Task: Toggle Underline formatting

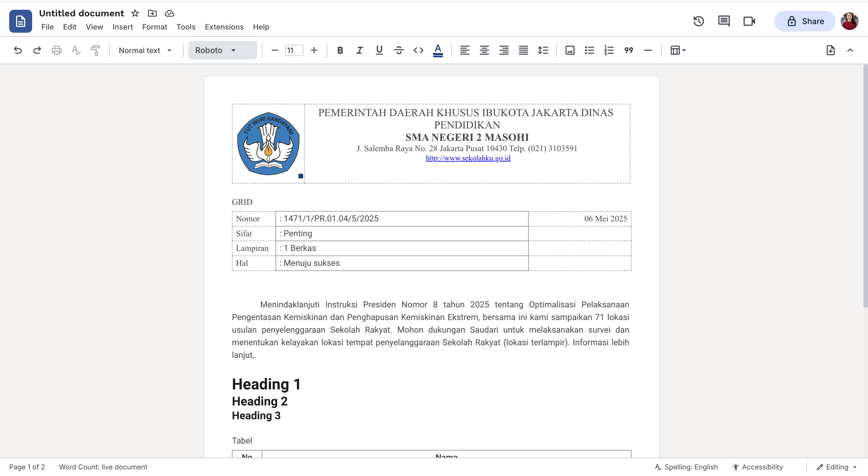Action: [379, 50]
